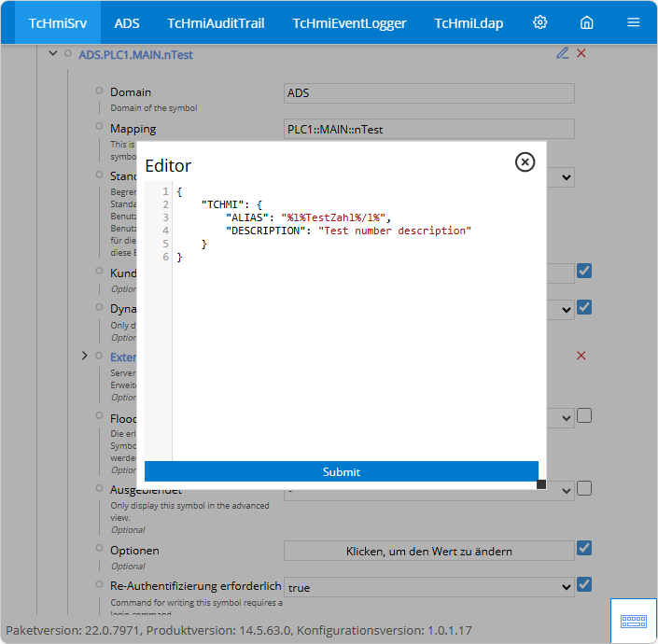The image size is (658, 644).
Task: Click the Optionen value change button
Action: coord(429,551)
